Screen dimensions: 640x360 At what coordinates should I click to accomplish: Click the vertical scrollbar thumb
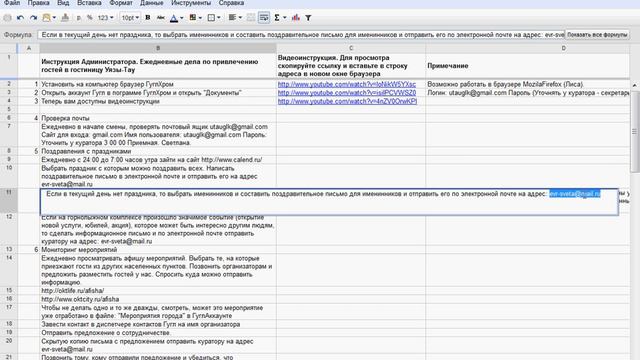[635, 131]
